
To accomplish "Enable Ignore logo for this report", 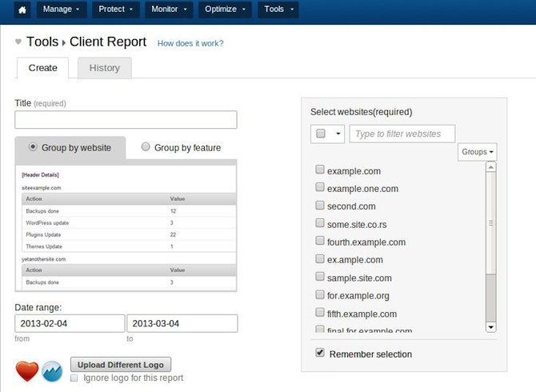I will [x=74, y=378].
